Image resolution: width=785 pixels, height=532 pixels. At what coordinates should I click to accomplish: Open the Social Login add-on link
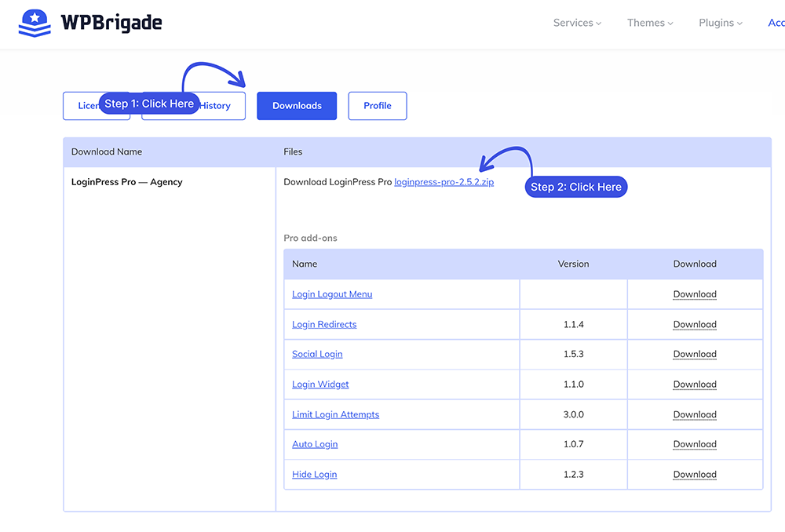tap(317, 355)
